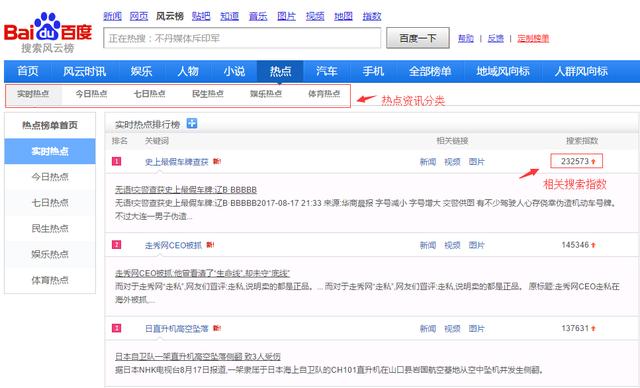The width and height of the screenshot is (640, 388).
Task: Go to 首页 in the blue menu
Action: click(28, 71)
